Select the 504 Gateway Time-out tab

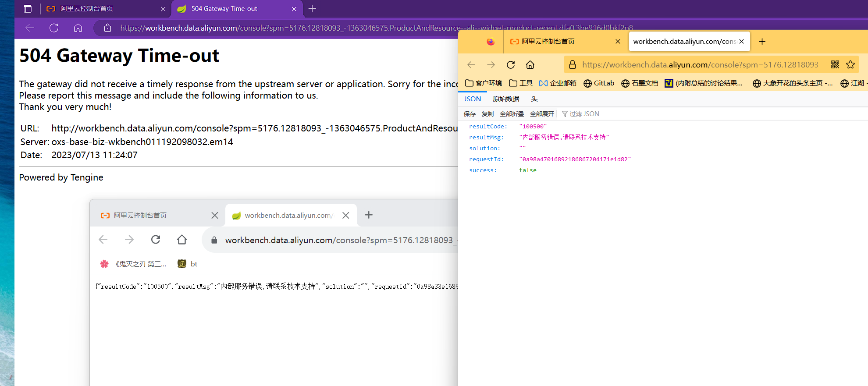(x=236, y=9)
